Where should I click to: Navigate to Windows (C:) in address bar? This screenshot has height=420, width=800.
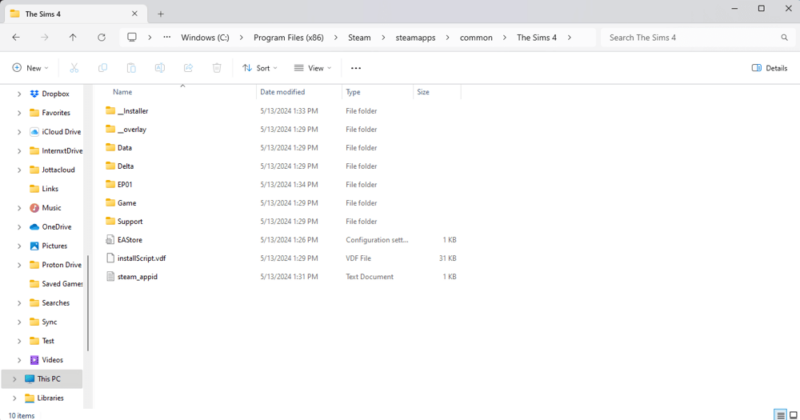(x=205, y=37)
